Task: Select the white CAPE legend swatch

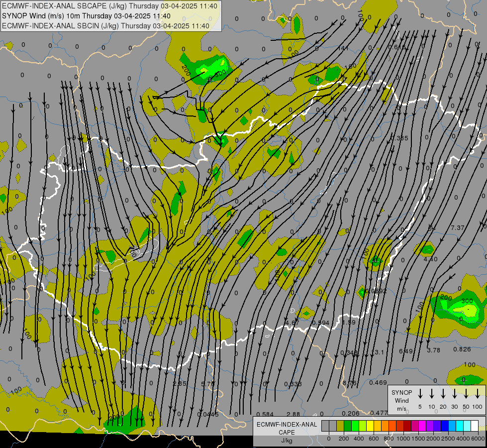Action: click(x=474, y=426)
